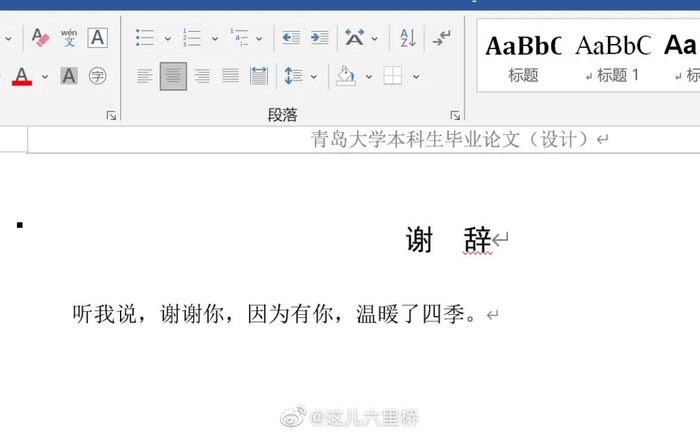Click the 段落 group label
The height and width of the screenshot is (434, 700).
(282, 115)
